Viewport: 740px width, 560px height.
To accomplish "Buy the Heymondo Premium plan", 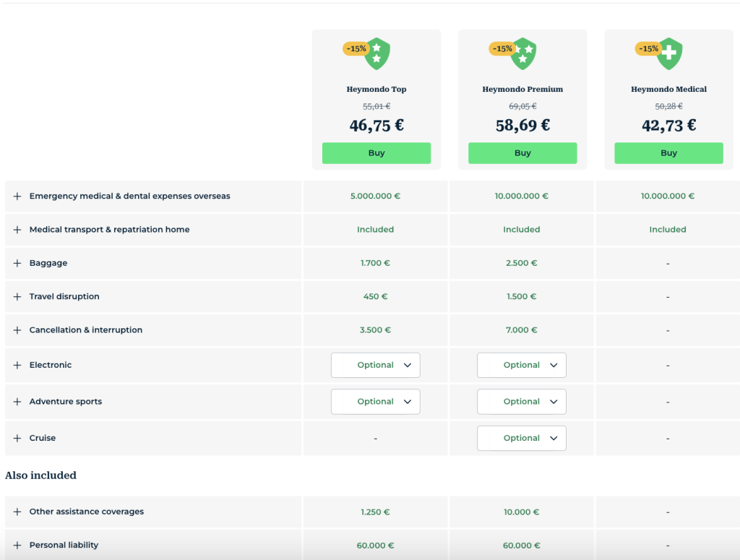I will (522, 153).
